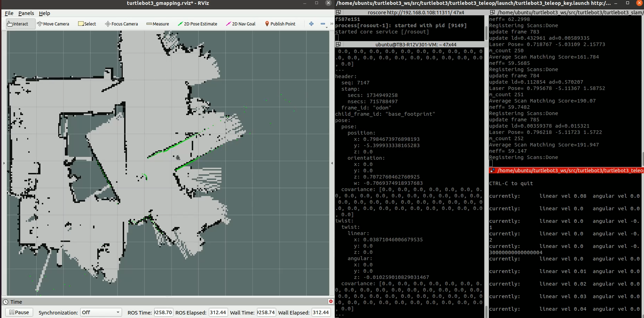Activate the Move Camera tool
This screenshot has height=318, width=644.
53,24
